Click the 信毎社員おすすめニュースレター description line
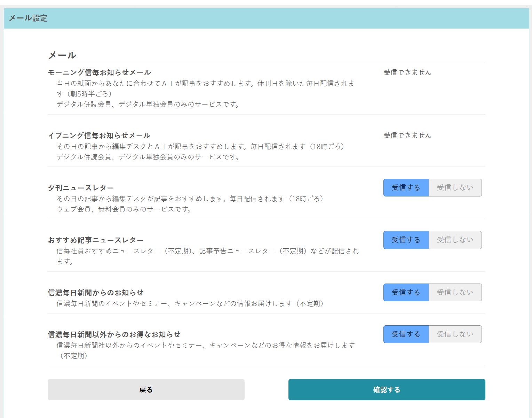Screen dimensions: 532x418 [208, 256]
